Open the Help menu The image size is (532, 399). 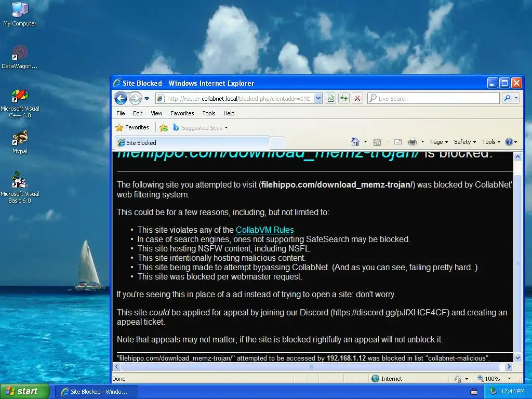pos(229,113)
